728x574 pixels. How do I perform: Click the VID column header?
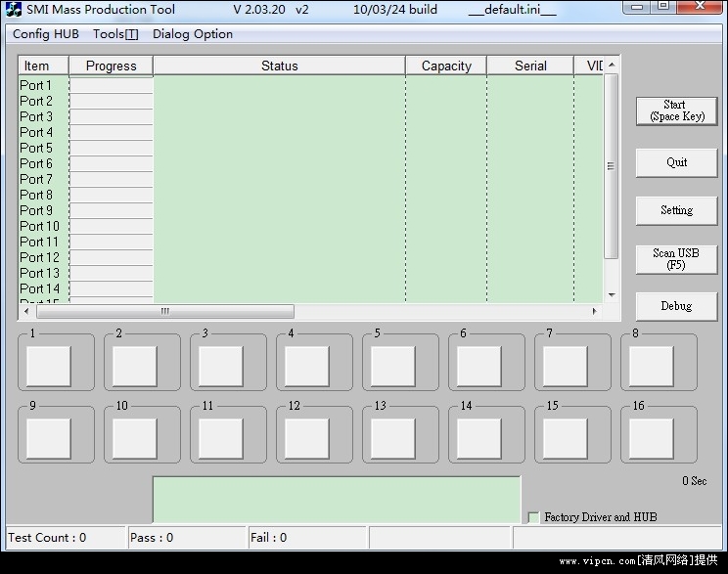tap(589, 66)
